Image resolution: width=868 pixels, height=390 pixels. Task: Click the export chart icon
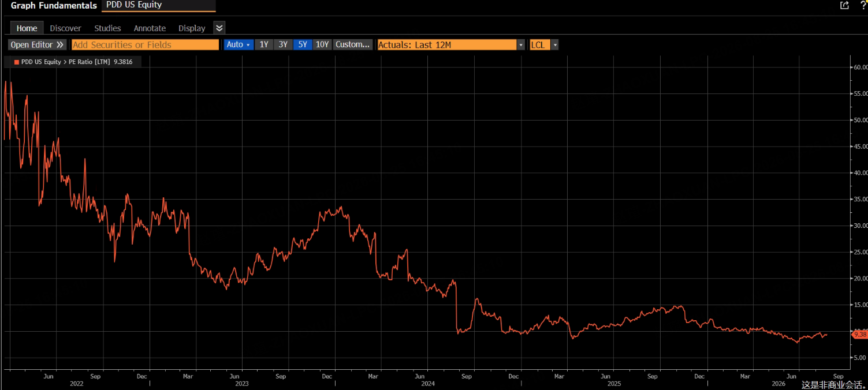[x=844, y=5]
